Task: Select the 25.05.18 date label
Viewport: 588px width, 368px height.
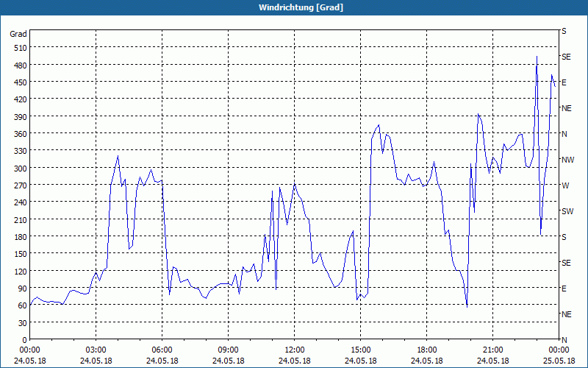Action: pyautogui.click(x=559, y=361)
